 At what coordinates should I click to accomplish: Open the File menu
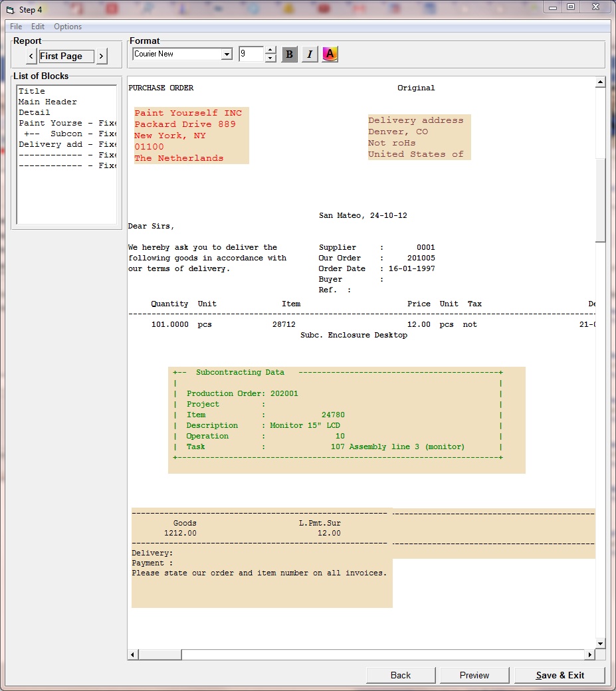pos(15,26)
